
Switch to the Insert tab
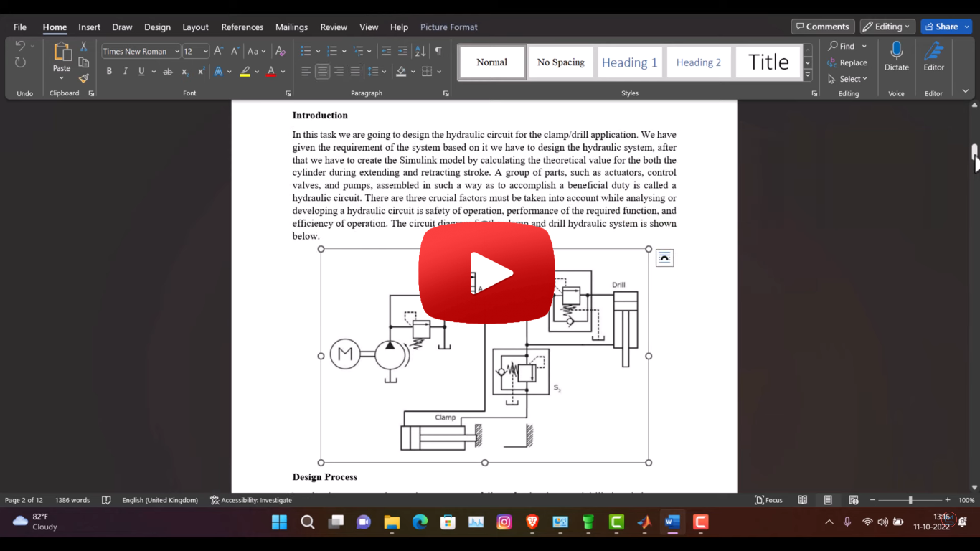[90, 27]
